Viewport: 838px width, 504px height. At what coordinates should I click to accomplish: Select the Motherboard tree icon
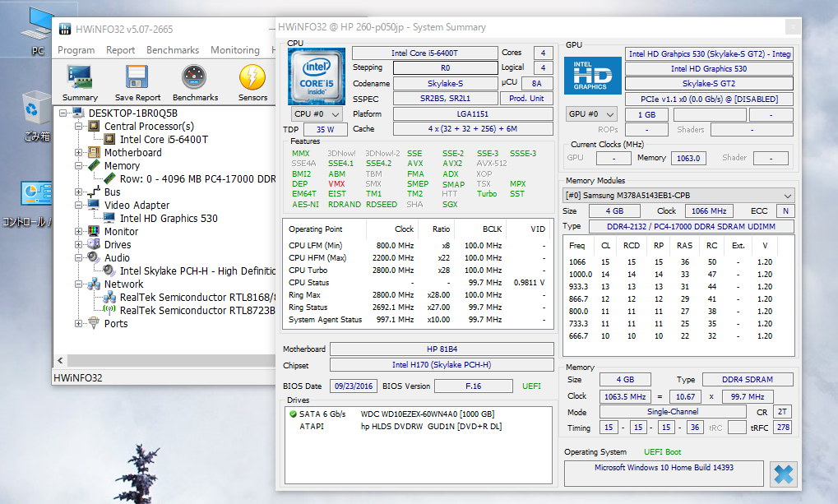pyautogui.click(x=94, y=152)
